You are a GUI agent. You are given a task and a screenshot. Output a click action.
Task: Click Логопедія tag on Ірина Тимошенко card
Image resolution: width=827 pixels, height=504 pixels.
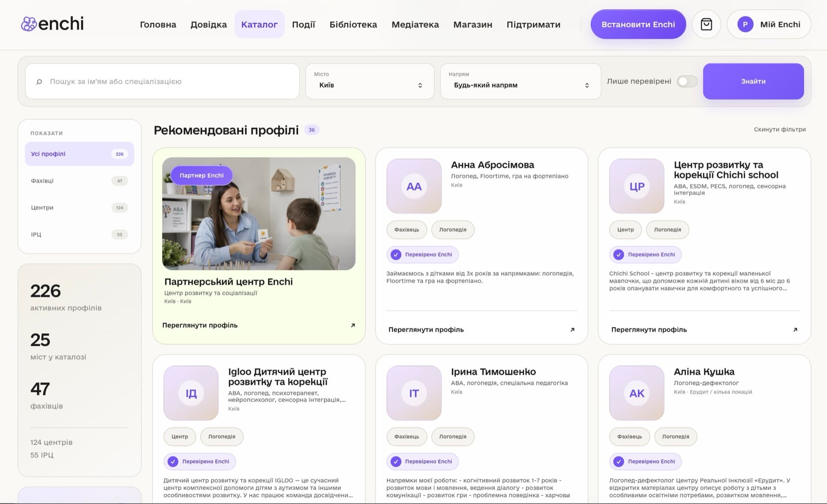[453, 437]
